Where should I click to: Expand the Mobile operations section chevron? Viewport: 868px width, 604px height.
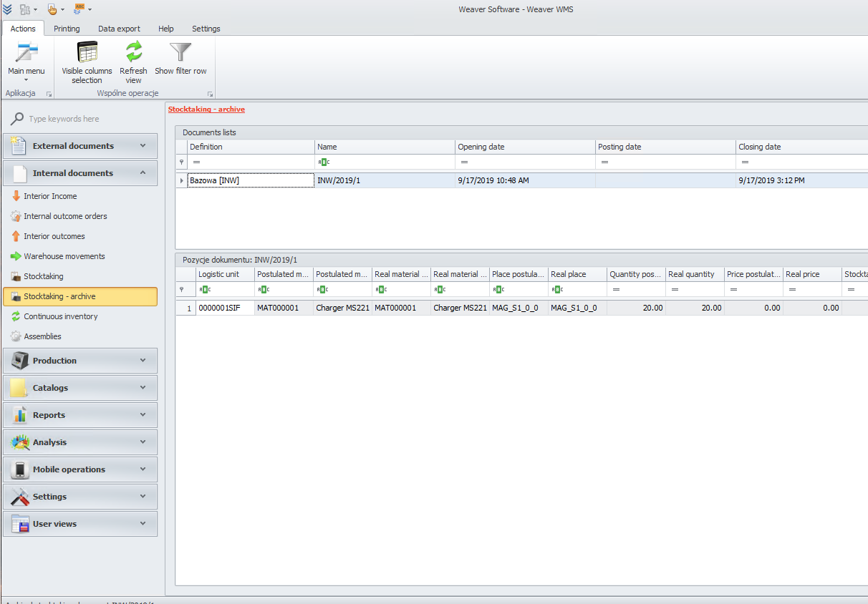click(143, 469)
